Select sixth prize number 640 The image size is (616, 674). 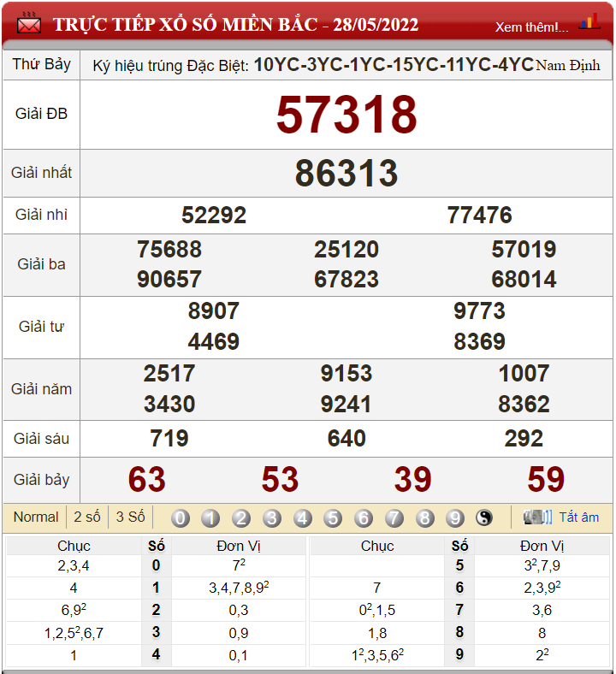[346, 439]
